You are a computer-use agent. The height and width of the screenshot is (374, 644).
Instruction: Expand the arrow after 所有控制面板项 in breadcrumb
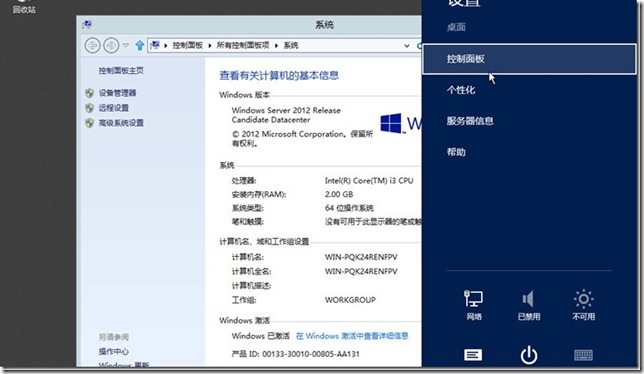(276, 46)
